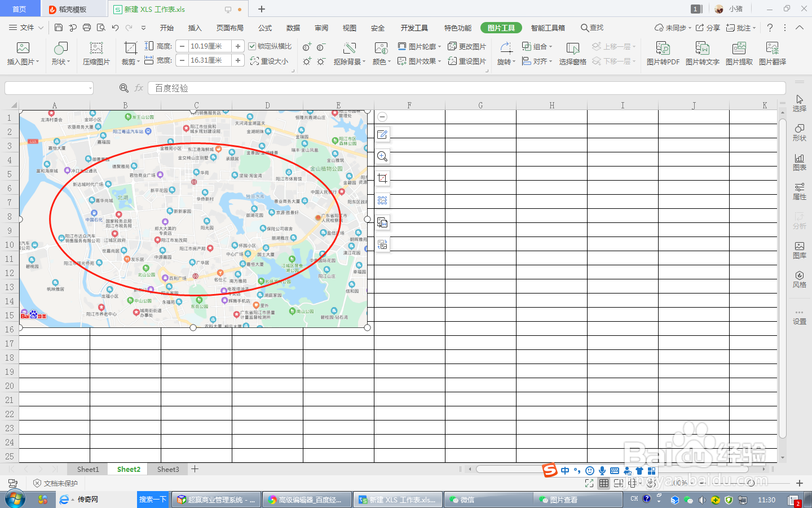Screen dimensions: 812x508
Task: Click the 图片提取 picture extract tool
Action: click(x=739, y=54)
